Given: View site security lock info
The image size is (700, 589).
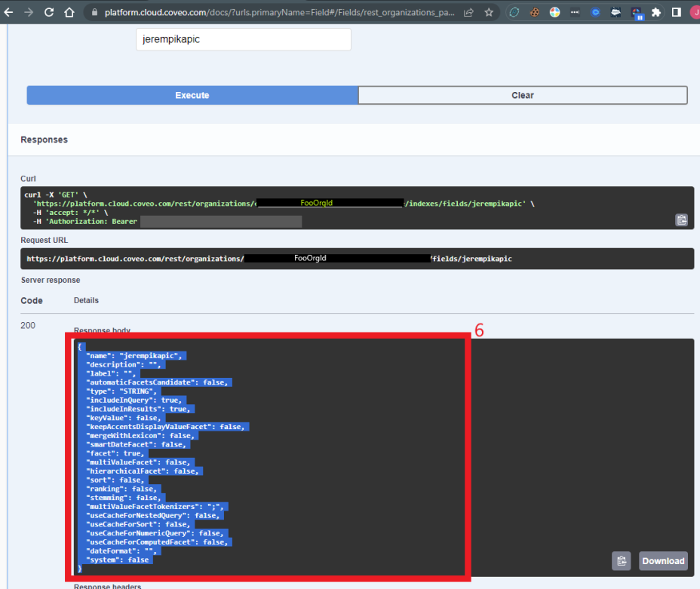Looking at the screenshot, I should pos(94,13).
